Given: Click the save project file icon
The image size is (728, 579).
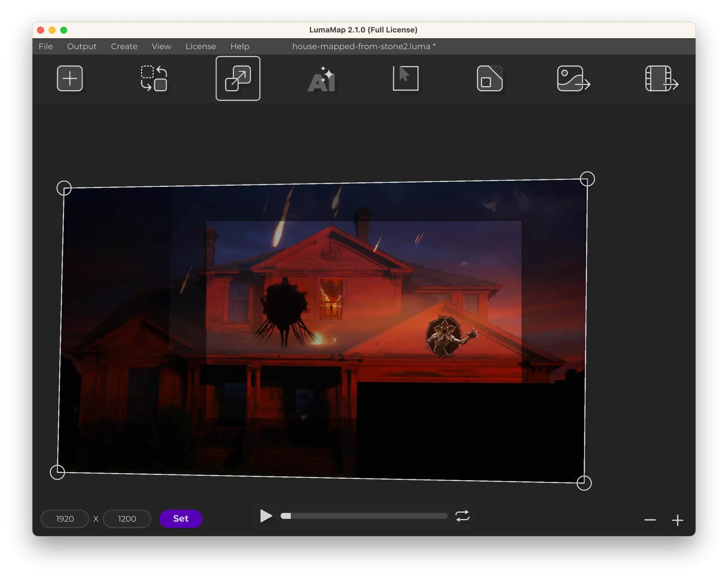Looking at the screenshot, I should click(x=489, y=79).
